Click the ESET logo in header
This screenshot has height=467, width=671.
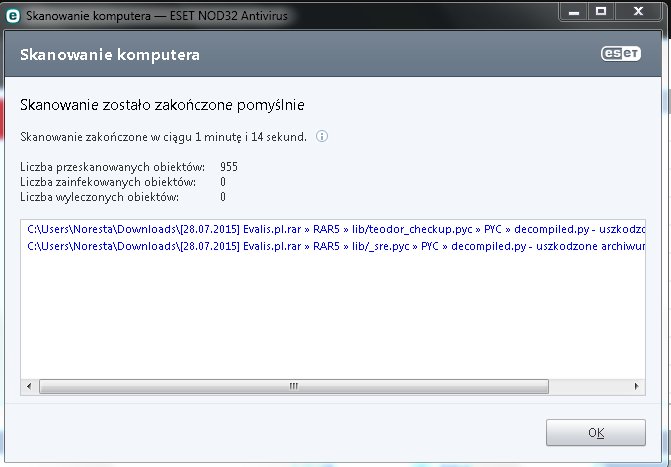point(621,54)
